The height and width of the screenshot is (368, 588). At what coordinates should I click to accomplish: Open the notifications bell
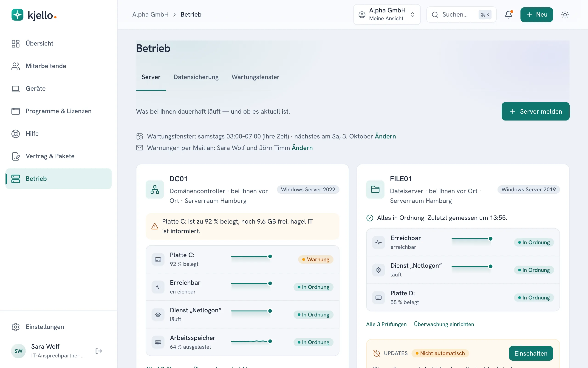coord(508,14)
